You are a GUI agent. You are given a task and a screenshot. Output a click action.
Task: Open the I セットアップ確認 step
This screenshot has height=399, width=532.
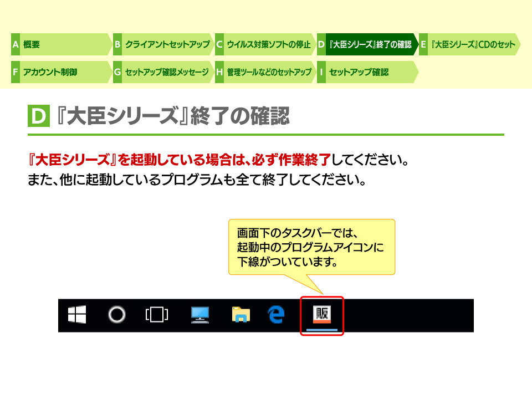(367, 72)
